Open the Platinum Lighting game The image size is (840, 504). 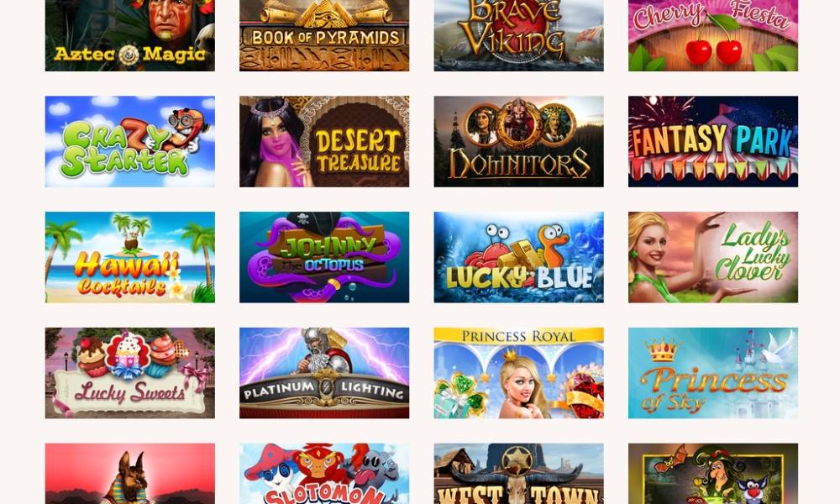coord(324,373)
